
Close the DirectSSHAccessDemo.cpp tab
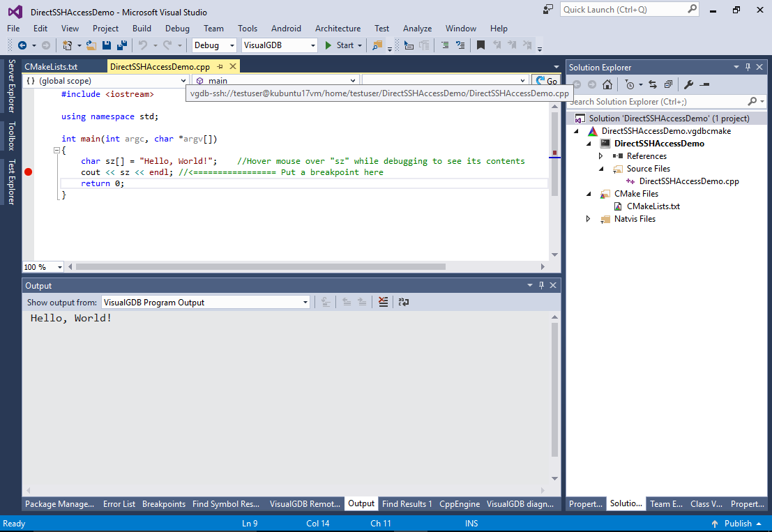[x=233, y=66]
